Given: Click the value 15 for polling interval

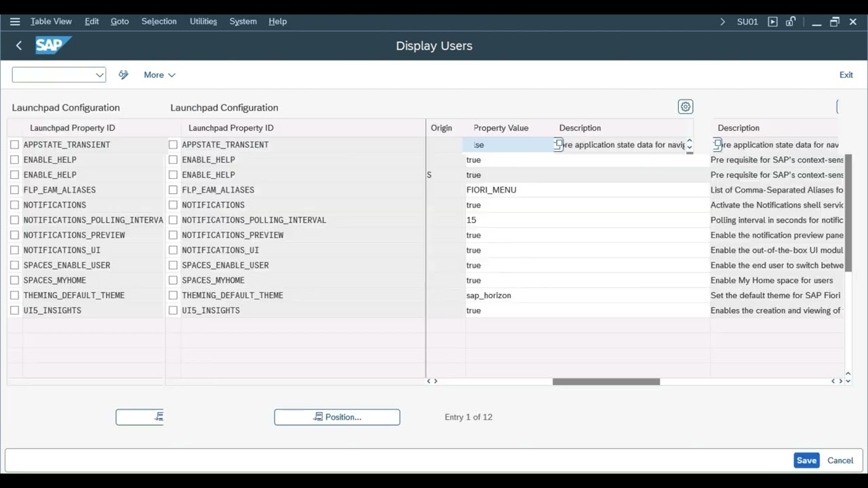Looking at the screenshot, I should (471, 220).
